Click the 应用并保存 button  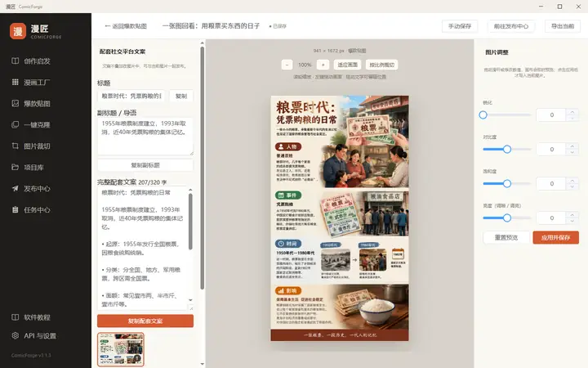tap(556, 237)
